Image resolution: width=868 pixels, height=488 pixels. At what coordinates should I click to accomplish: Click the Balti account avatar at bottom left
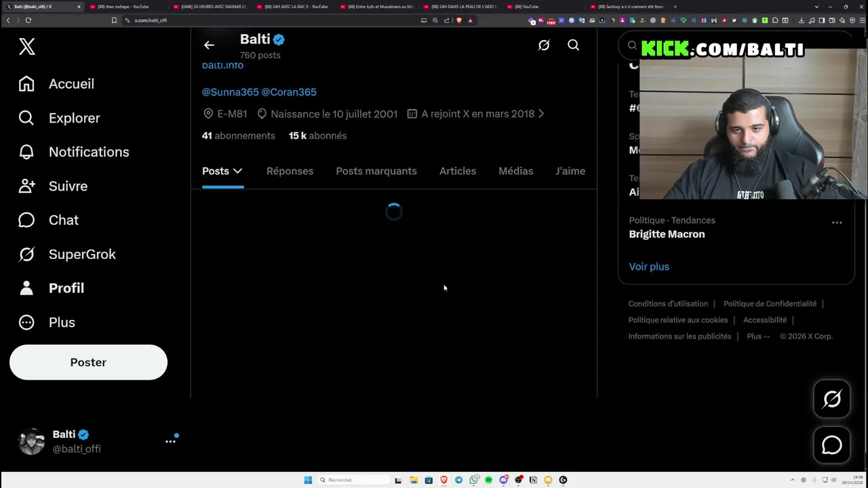pyautogui.click(x=31, y=441)
